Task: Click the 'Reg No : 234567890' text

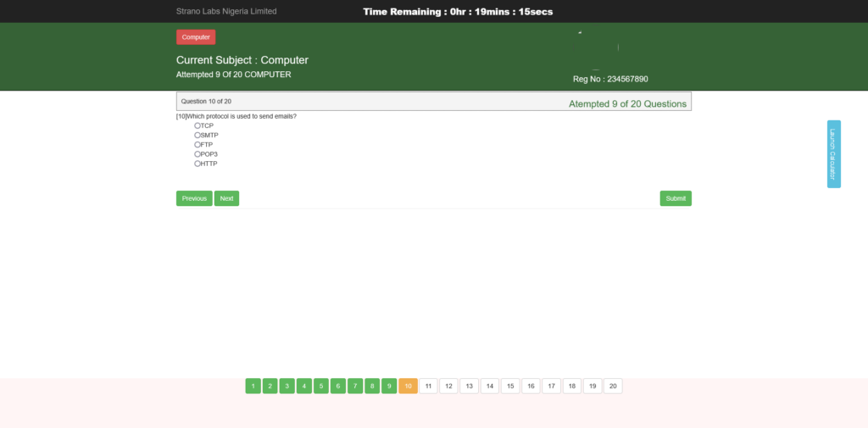Action: click(610, 79)
